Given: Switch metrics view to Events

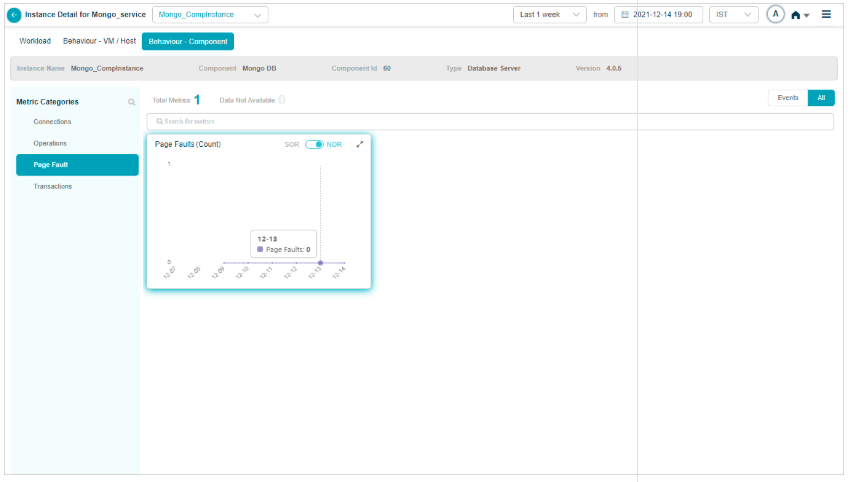Looking at the screenshot, I should [787, 98].
